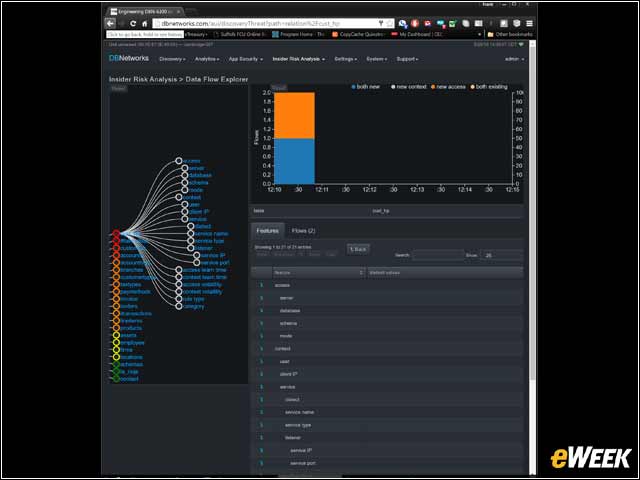Click the Back button above the table
Image resolution: width=640 pixels, height=480 pixels.
click(358, 249)
